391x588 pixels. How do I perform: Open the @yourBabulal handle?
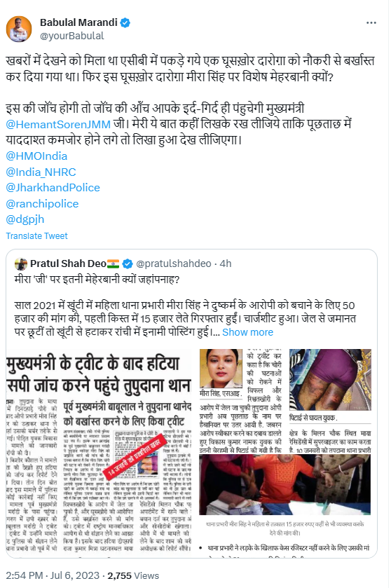72,36
